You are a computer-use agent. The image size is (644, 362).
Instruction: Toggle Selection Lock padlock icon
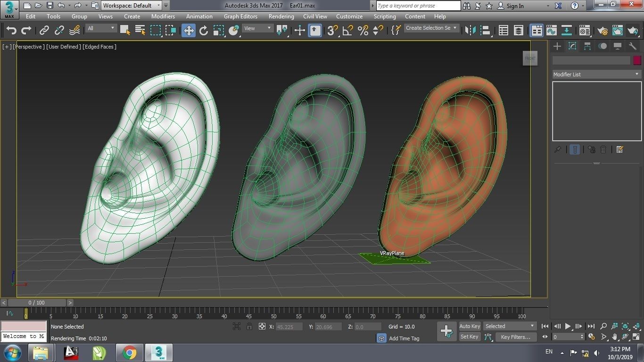pos(249,326)
